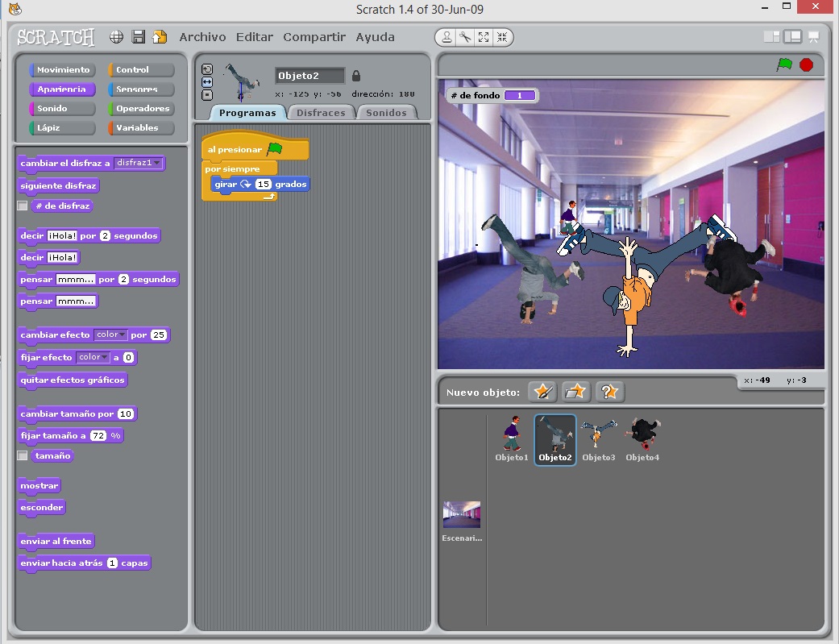Select the stamp duplicate tool
Viewport: 839px width, 644px height.
coord(446,36)
